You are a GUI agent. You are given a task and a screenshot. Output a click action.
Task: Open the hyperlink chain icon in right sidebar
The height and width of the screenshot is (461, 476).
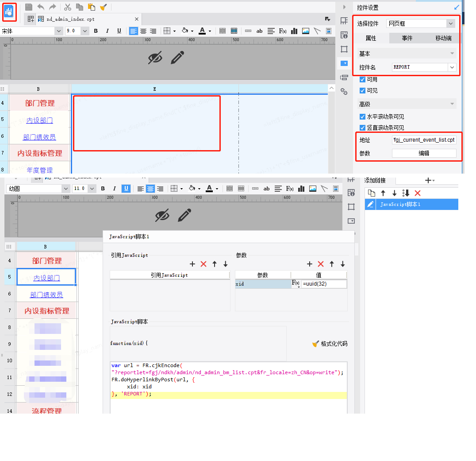tap(344, 92)
